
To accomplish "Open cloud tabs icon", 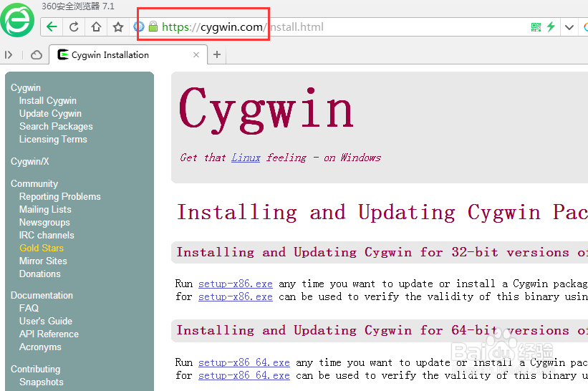I will [37, 55].
